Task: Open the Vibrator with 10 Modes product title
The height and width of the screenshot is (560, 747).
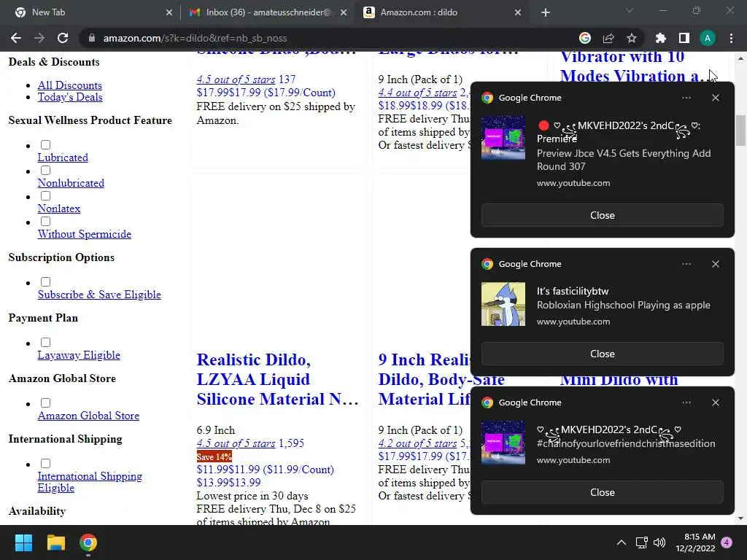Action: pyautogui.click(x=631, y=66)
